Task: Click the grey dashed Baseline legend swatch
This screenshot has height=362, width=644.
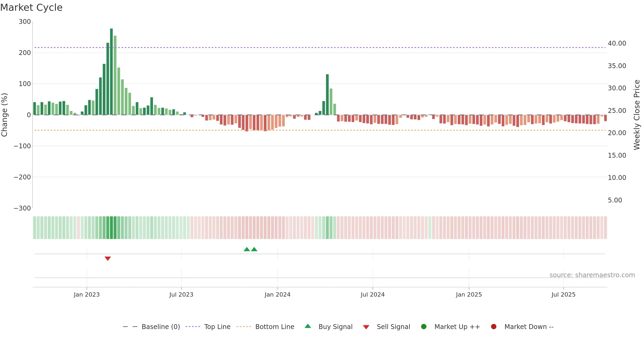Action: [130, 327]
